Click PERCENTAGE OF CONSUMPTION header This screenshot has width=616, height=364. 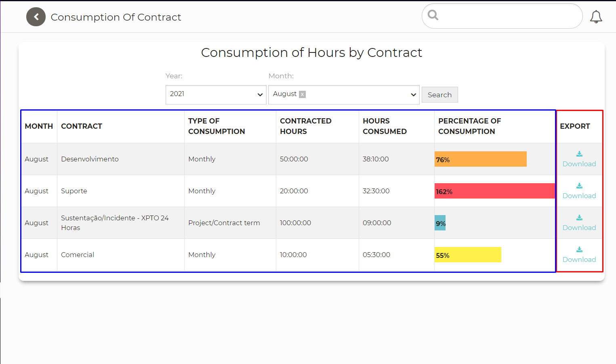coord(469,126)
